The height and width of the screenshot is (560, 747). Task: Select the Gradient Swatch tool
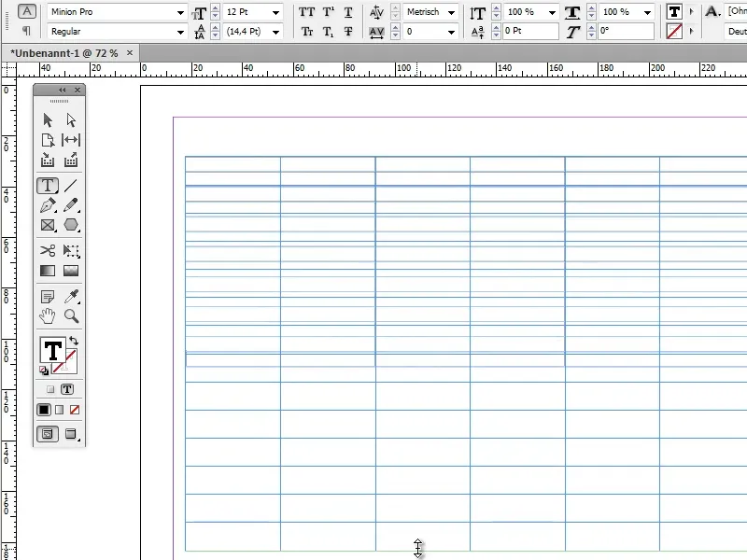(x=48, y=271)
